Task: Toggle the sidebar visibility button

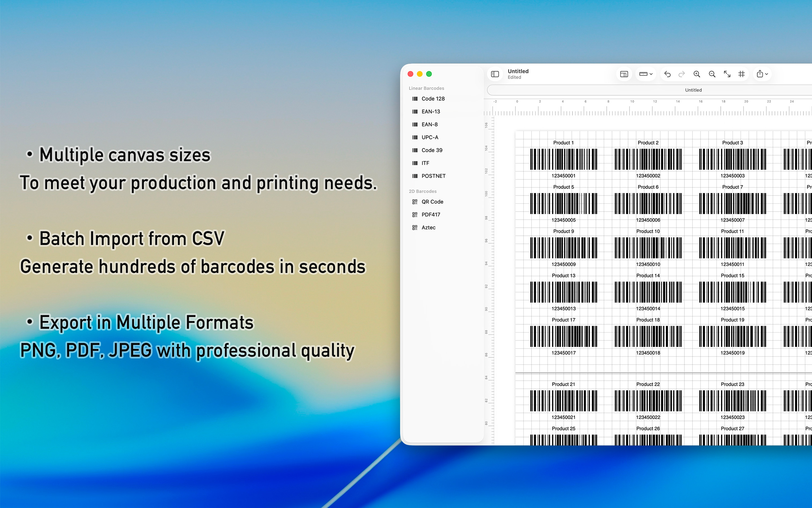Action: pyautogui.click(x=495, y=74)
